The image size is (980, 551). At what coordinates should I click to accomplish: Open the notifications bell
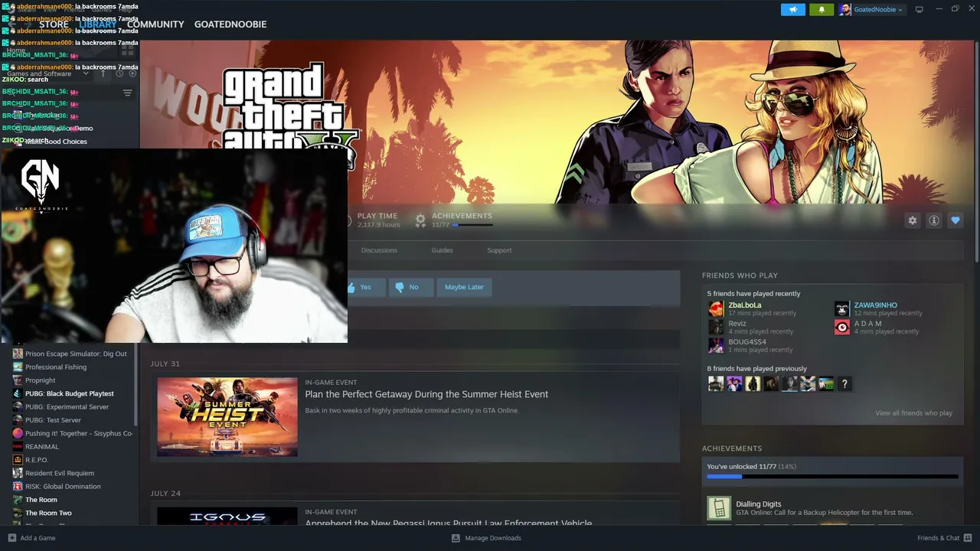click(822, 9)
